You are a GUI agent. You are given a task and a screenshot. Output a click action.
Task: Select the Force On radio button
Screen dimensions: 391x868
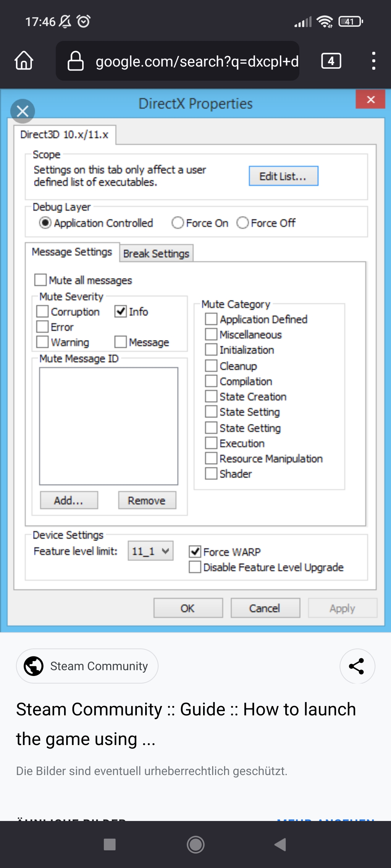(178, 223)
